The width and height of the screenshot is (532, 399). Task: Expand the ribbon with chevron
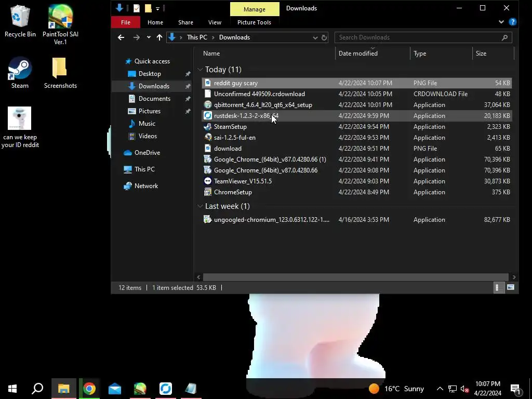501,22
